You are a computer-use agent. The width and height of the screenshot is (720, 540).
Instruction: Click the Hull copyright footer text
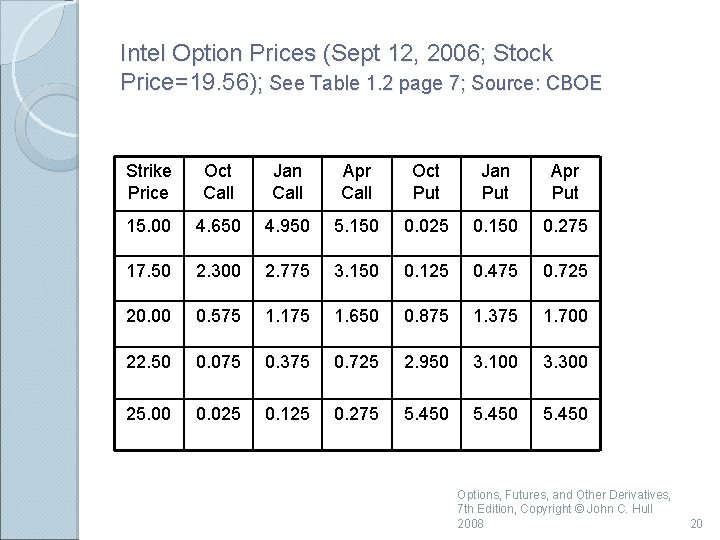click(x=564, y=509)
